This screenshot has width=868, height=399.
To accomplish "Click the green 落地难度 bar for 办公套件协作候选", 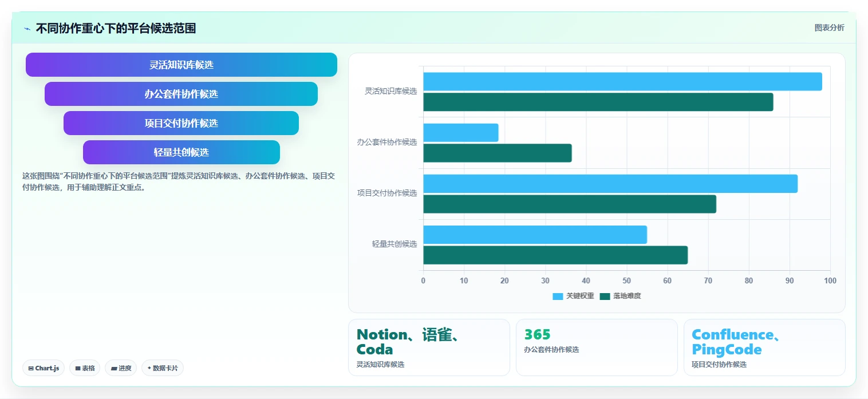I will [498, 153].
